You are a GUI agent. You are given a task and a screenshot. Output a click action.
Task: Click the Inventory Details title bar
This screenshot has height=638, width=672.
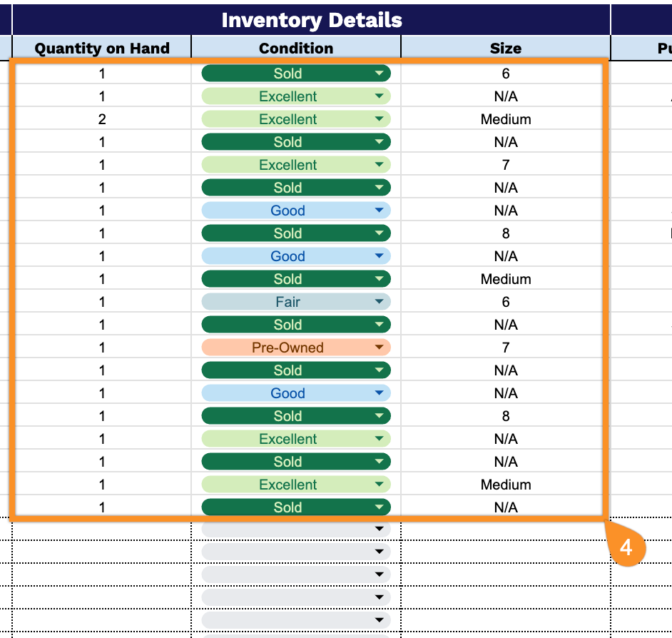point(311,20)
